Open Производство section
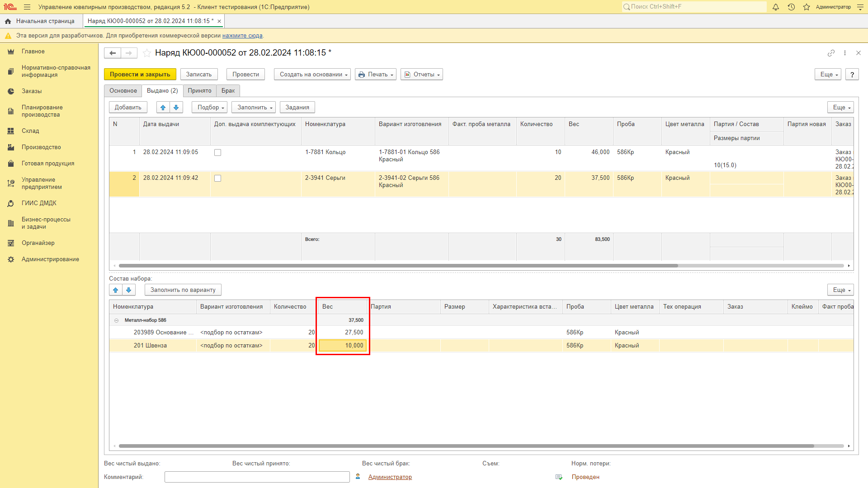Image resolution: width=868 pixels, height=488 pixels. pyautogui.click(x=41, y=147)
